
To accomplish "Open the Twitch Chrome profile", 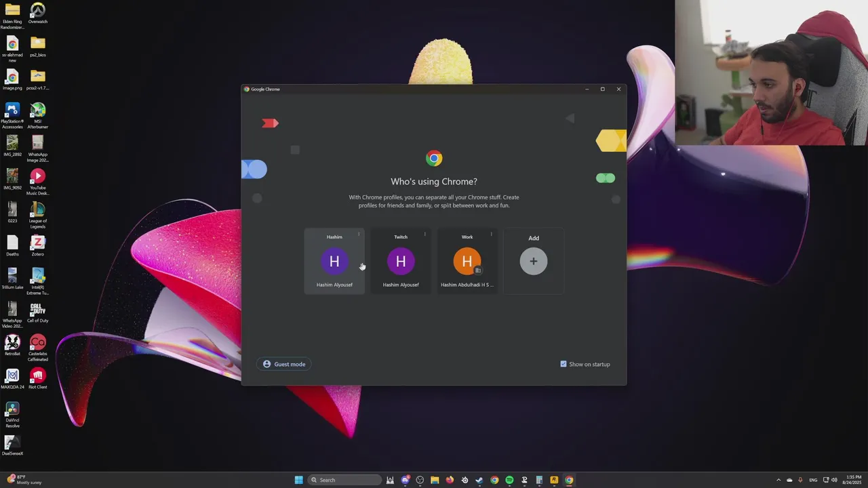I will pos(401,261).
